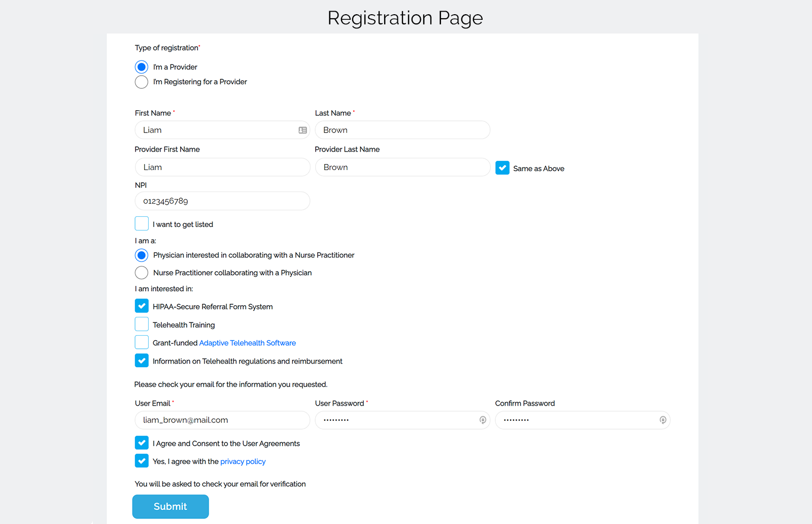812x524 pixels.
Task: Click the Provider Last Name field
Action: pyautogui.click(x=402, y=167)
